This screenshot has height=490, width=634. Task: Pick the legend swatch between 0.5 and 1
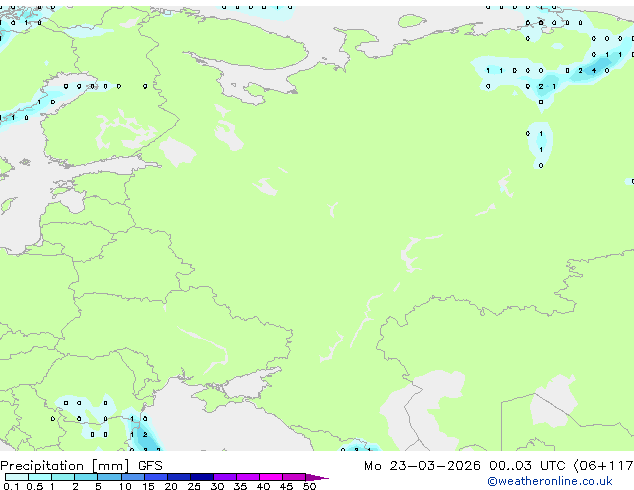(40, 477)
